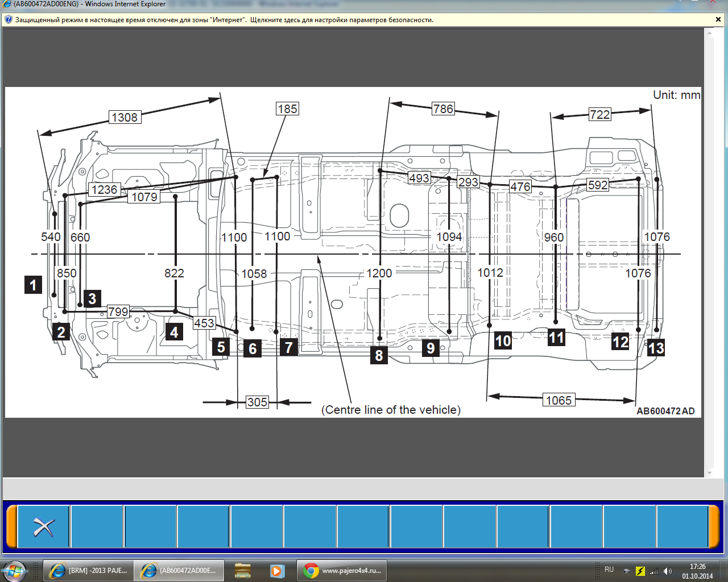This screenshot has height=582, width=728.
Task: Click the shield icon in the security bar
Action: (8, 20)
